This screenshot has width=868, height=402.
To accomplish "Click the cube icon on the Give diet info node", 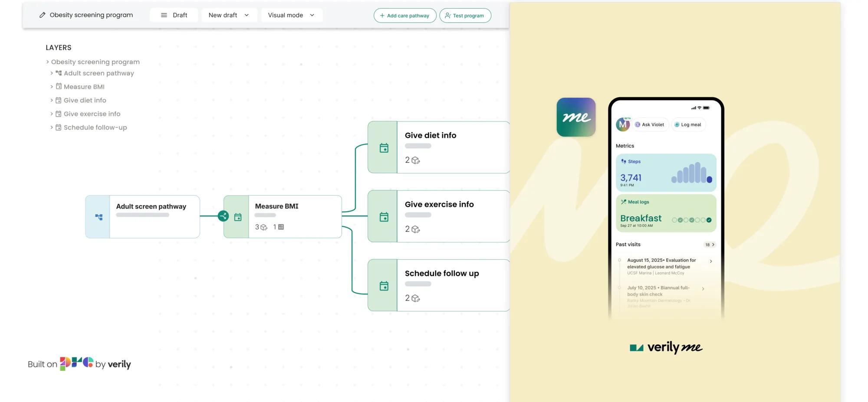I will click(415, 160).
